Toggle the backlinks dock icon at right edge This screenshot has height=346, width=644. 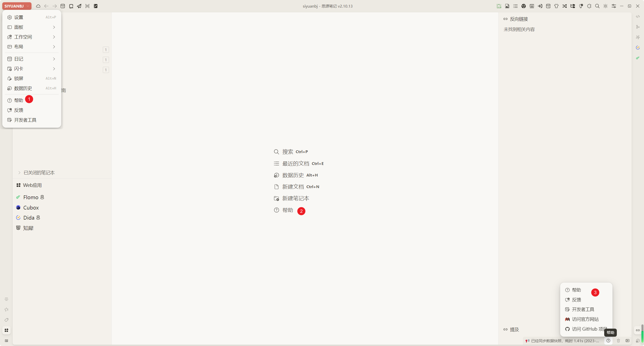[x=638, y=330]
